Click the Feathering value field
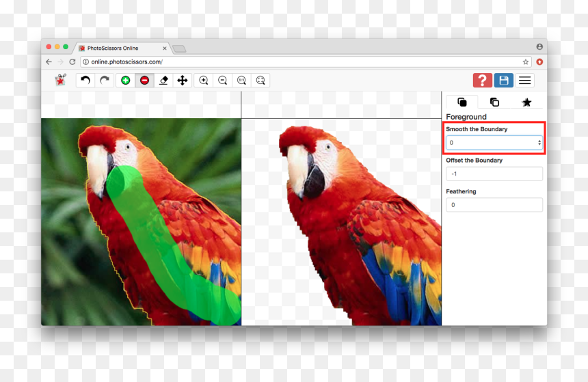Screen dimensions: 588x382 494,205
